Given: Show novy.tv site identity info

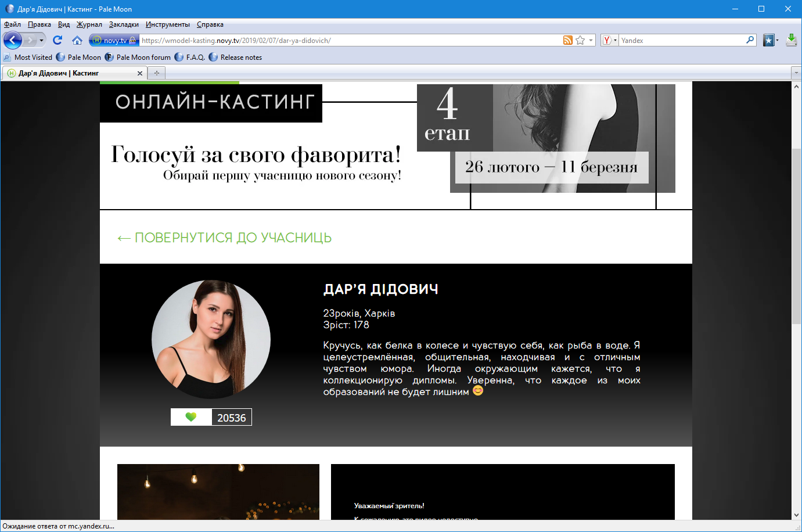Looking at the screenshot, I should (114, 40).
